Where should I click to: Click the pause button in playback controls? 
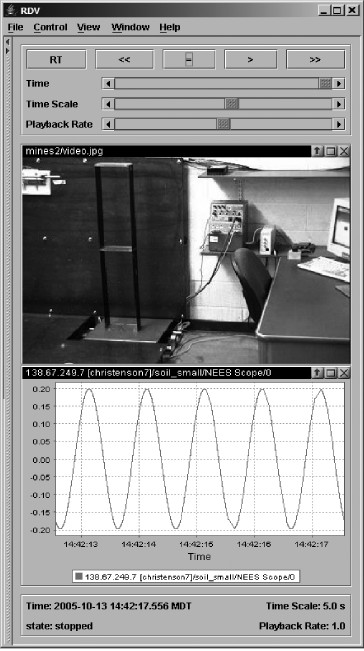[x=189, y=59]
